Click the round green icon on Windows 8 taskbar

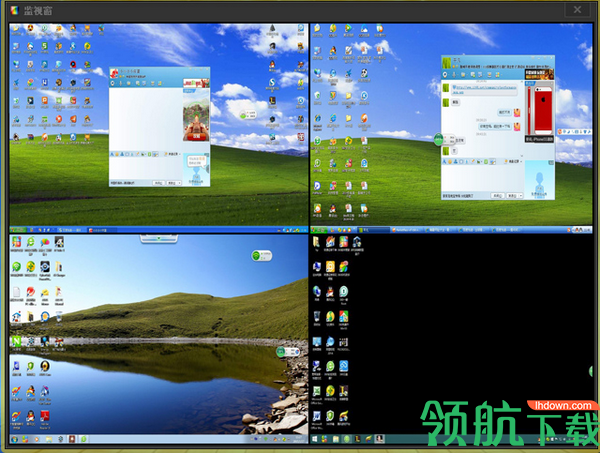pos(347,439)
